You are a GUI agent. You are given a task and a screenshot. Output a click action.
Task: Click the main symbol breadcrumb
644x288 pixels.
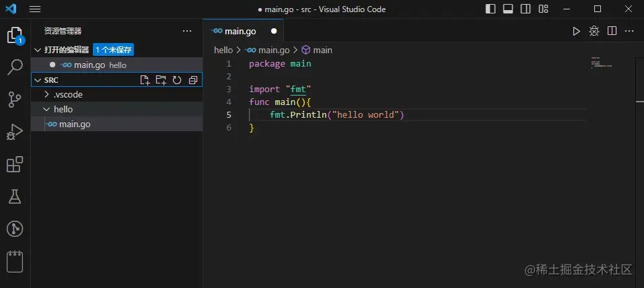point(317,50)
